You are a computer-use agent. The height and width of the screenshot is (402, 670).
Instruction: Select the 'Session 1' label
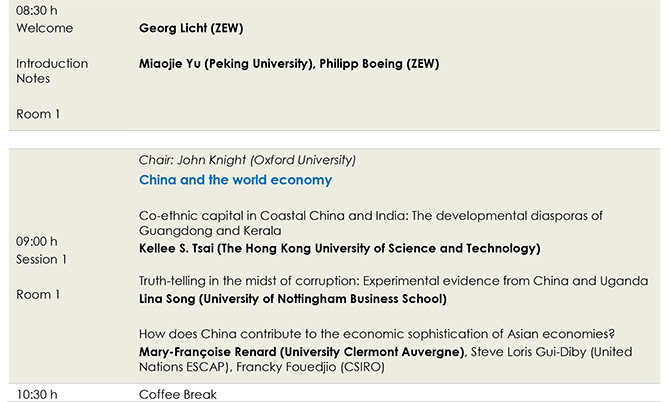pyautogui.click(x=42, y=260)
